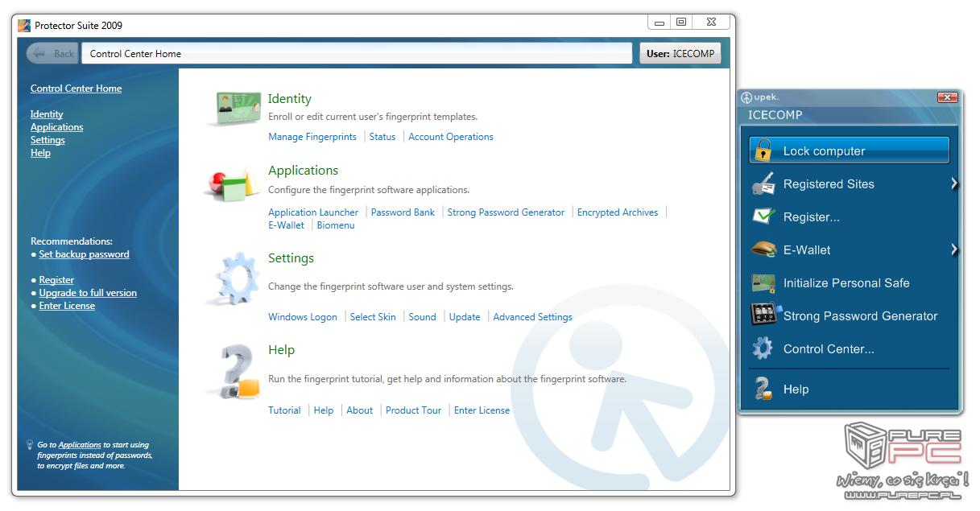Click the Help question mark icon in Biomenu
This screenshot has height=511, width=980.
pos(763,389)
